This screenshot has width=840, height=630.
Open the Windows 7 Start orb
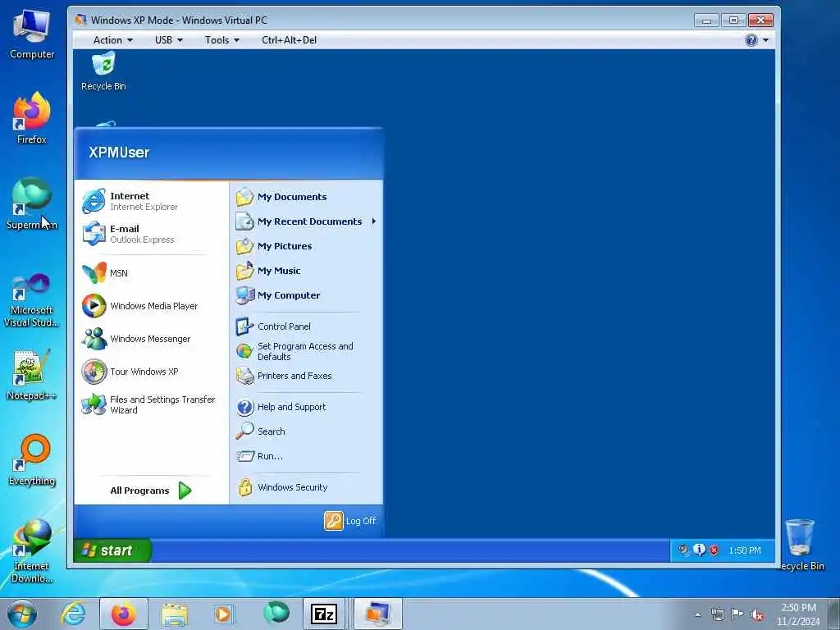tap(22, 614)
